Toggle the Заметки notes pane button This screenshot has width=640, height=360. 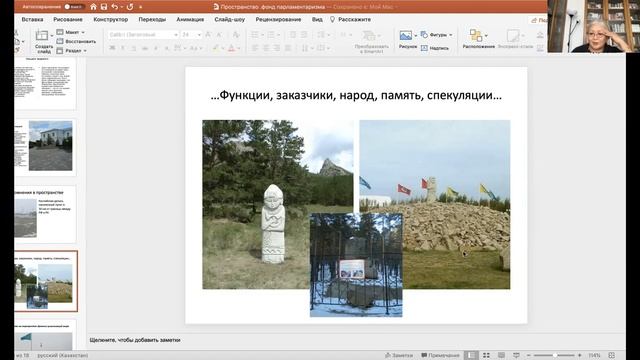point(399,355)
